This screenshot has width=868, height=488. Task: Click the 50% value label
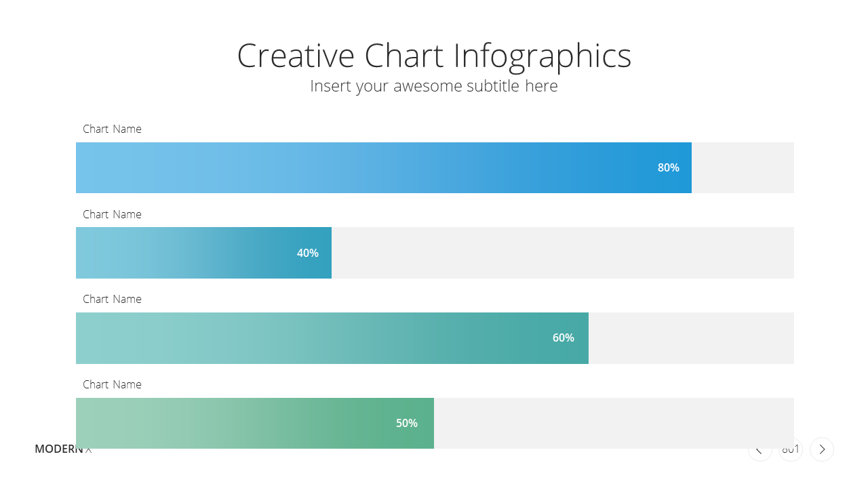coord(407,423)
